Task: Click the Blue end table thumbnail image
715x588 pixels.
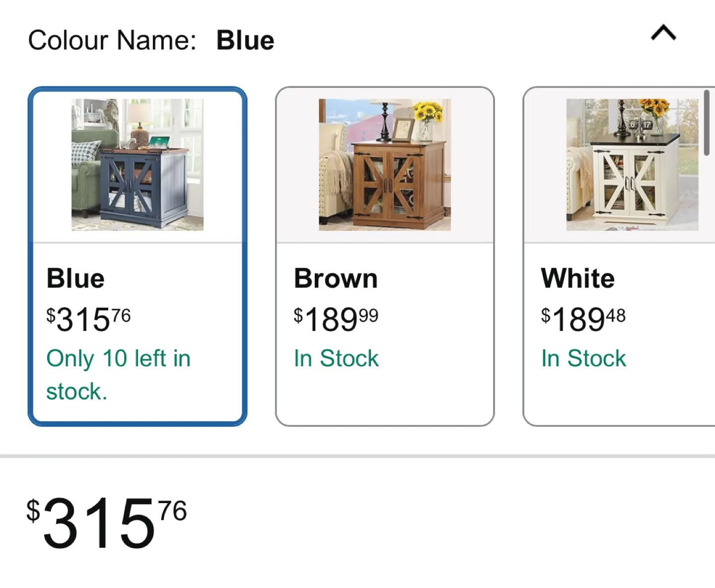Action: coord(138,164)
